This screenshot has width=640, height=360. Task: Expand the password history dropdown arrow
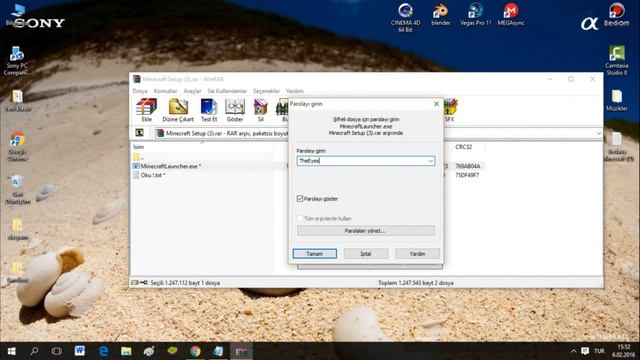pyautogui.click(x=431, y=161)
